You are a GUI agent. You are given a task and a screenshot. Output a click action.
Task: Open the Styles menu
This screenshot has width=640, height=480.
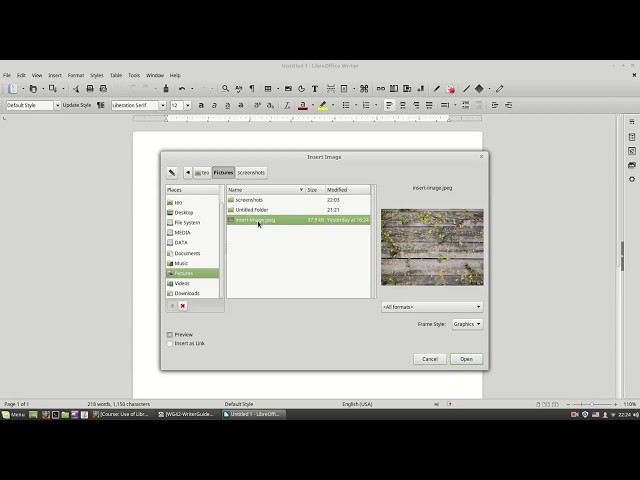point(97,76)
